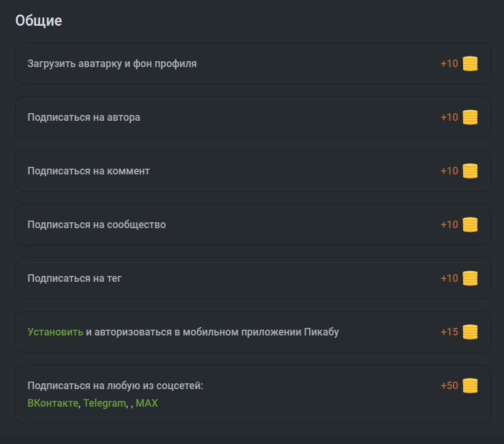Click coin icon next to +15 reward
This screenshot has width=504, height=444.
470,332
